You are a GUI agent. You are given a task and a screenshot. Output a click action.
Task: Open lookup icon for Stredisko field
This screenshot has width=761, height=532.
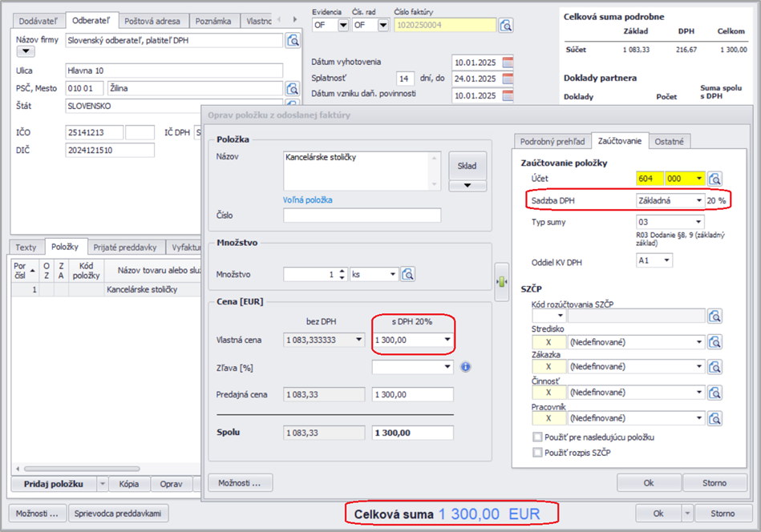715,342
